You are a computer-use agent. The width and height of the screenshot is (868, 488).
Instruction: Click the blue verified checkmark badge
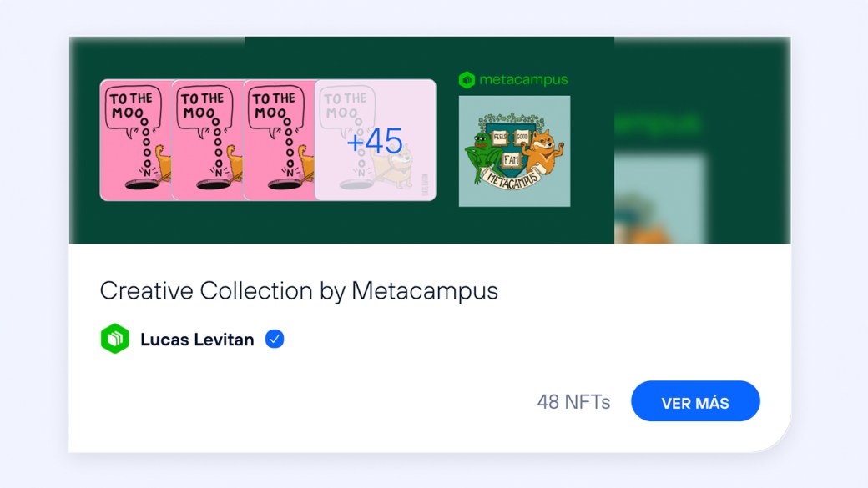pos(275,339)
